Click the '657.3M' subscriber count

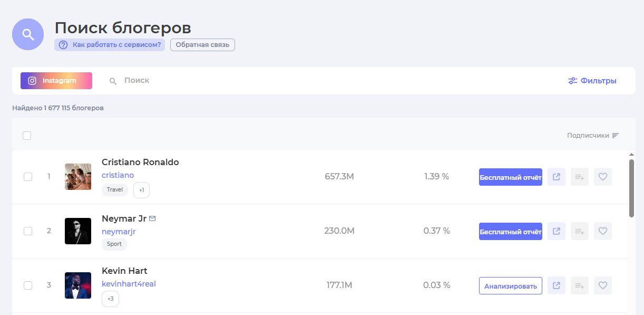click(339, 176)
